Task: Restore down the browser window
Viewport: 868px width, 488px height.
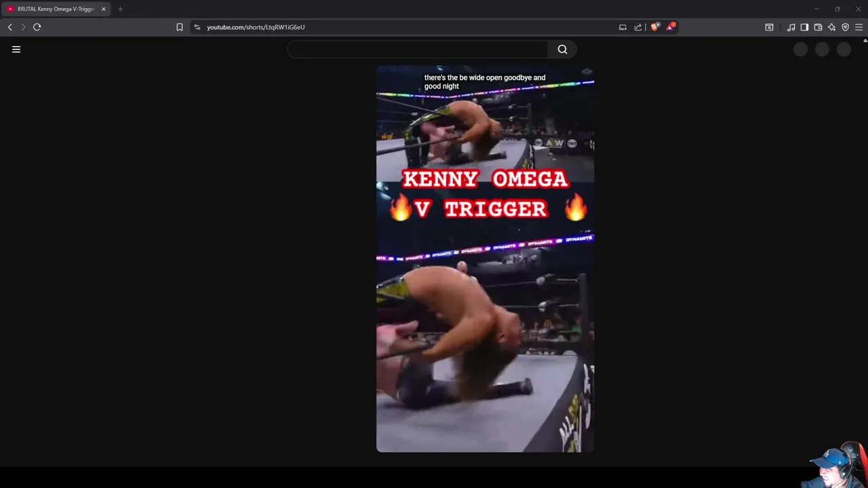Action: coord(837,9)
